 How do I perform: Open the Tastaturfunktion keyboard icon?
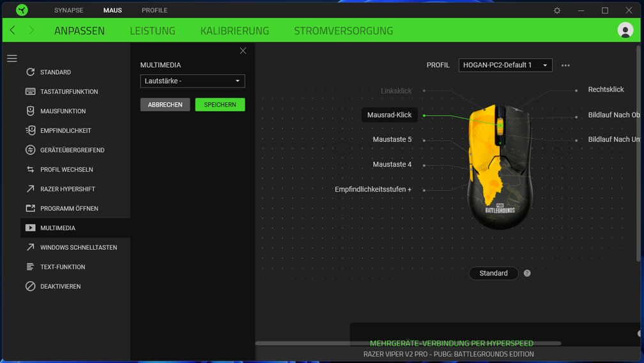31,91
